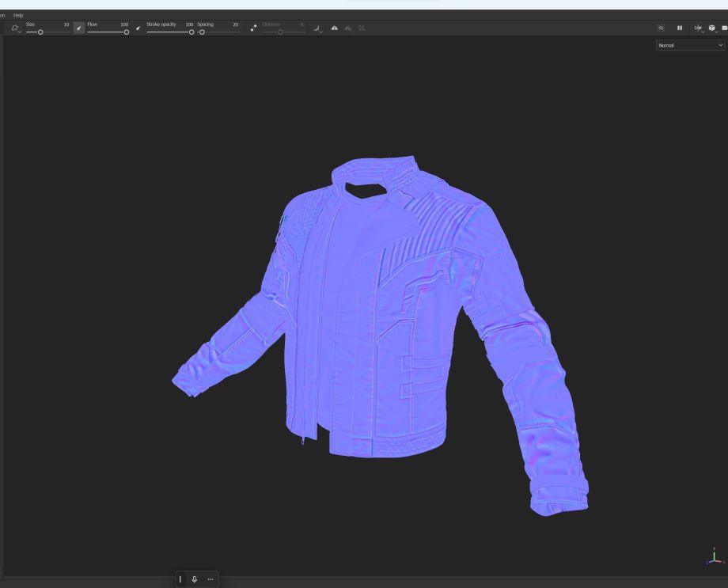Pause the viewport rendering
The width and height of the screenshot is (728, 588).
point(679,28)
